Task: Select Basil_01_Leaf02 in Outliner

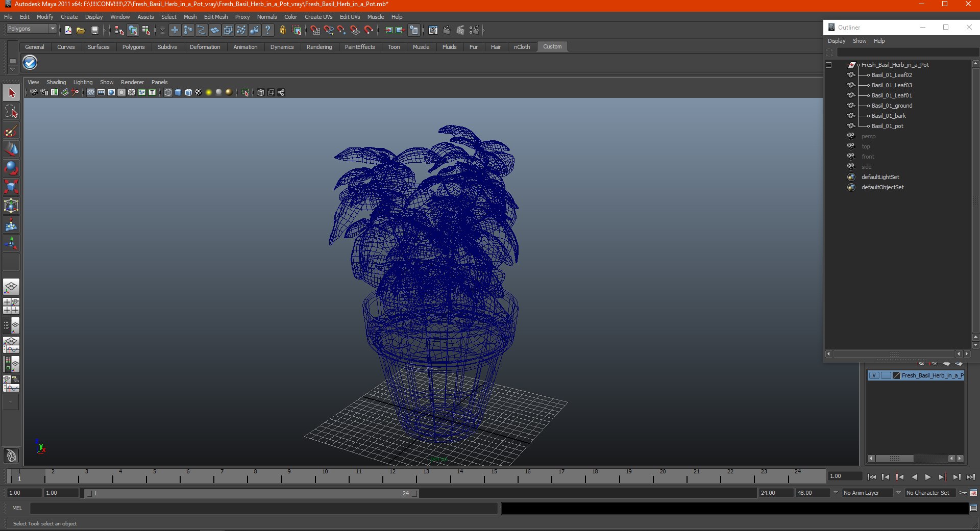Action: click(x=892, y=75)
